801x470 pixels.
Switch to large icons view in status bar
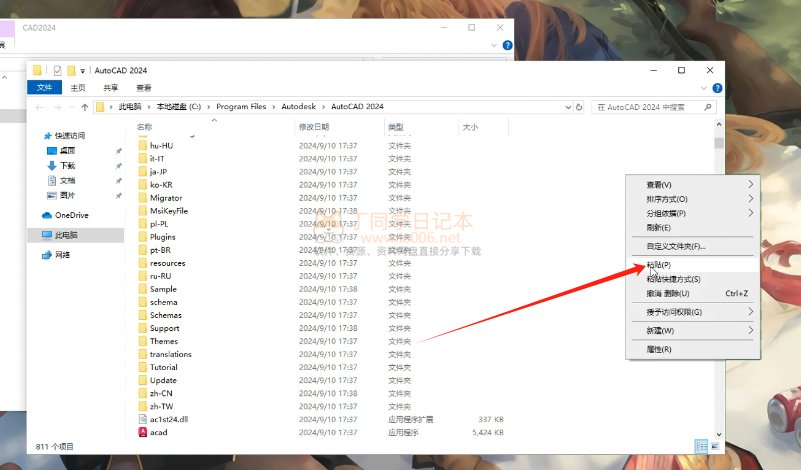point(714,445)
